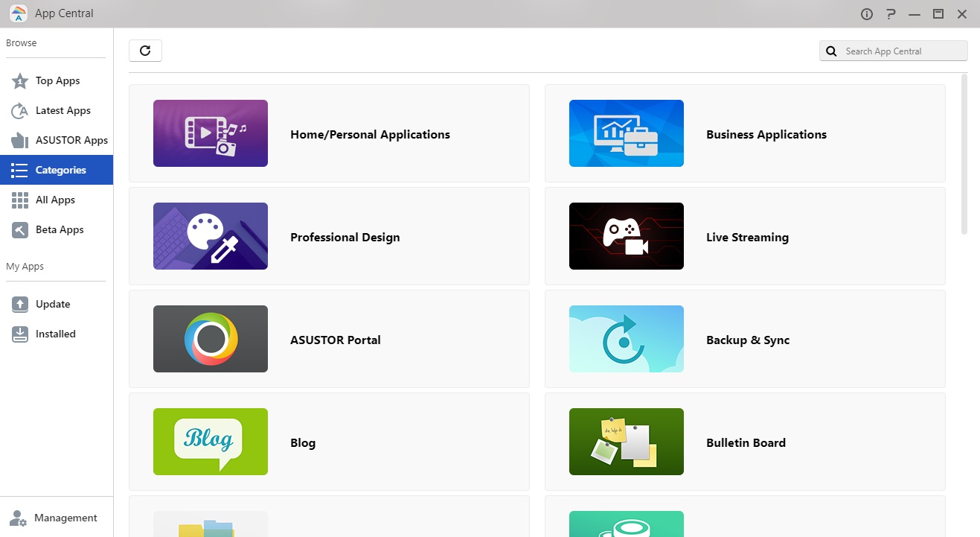Select Beta Apps in the sidebar
Screen dimensions: 980x537
(x=57, y=230)
